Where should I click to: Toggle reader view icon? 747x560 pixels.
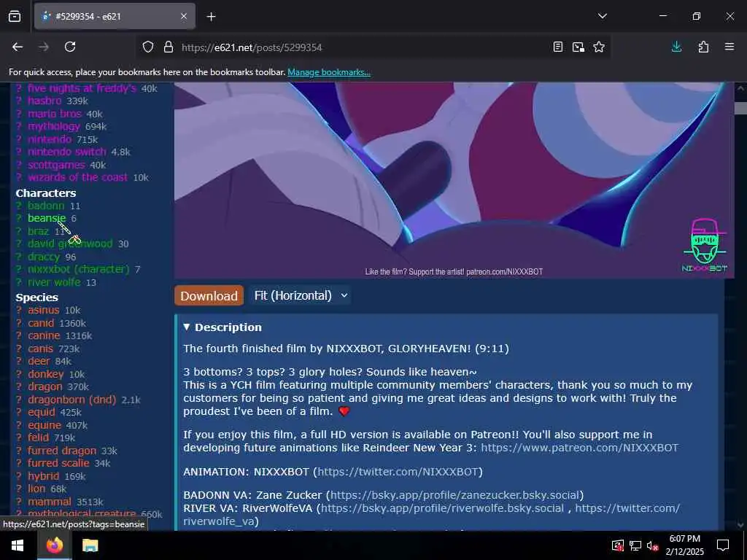point(558,47)
